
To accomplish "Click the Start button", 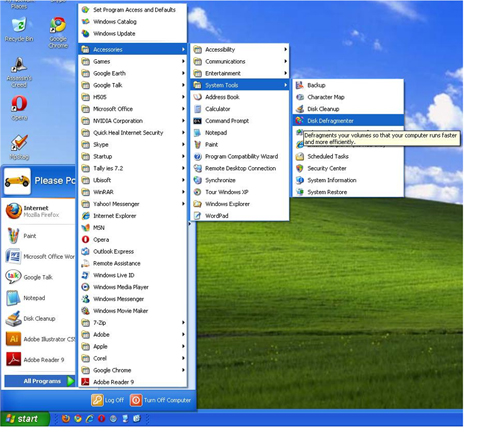I will pyautogui.click(x=24, y=419).
